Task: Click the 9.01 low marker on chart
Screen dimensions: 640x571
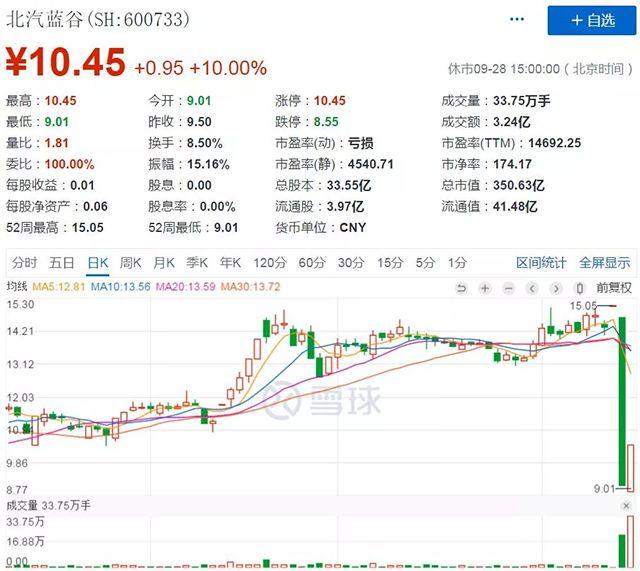Action: (604, 488)
